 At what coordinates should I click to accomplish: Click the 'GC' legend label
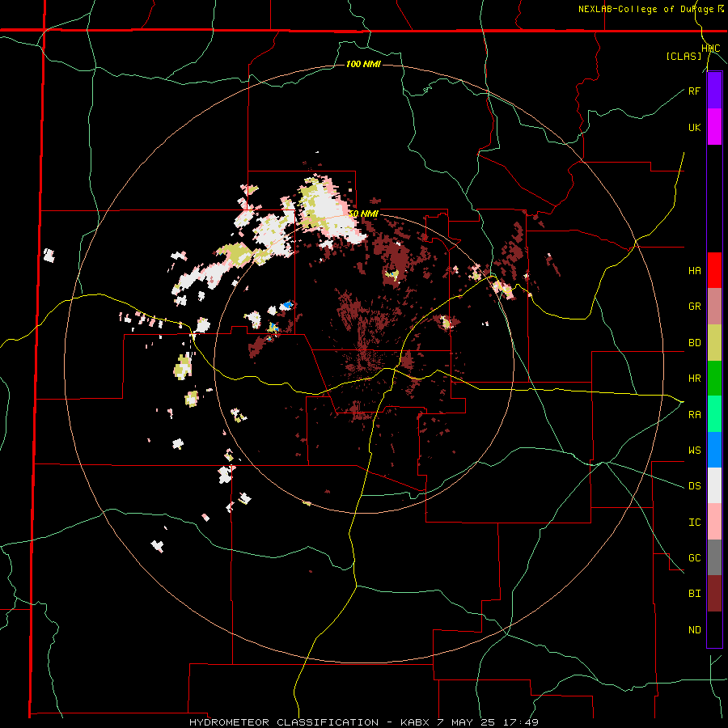694,558
